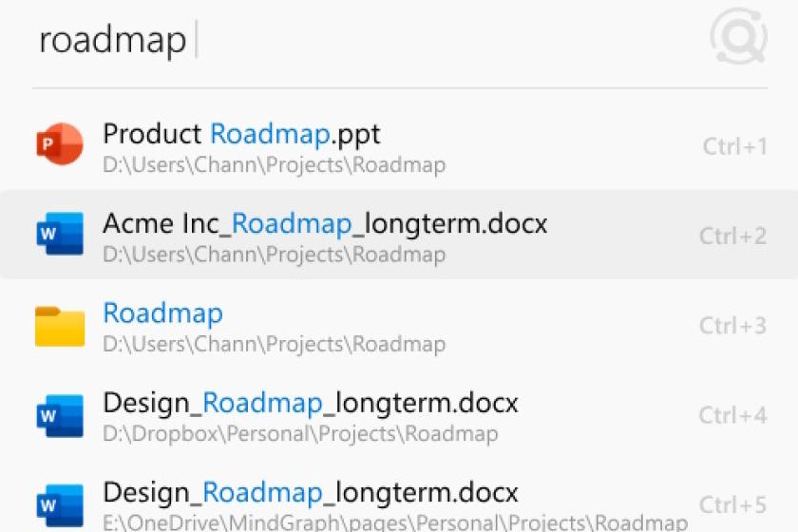The height and width of the screenshot is (532, 798).
Task: Click the path under Product Roadmap.ppt
Action: pos(275,165)
